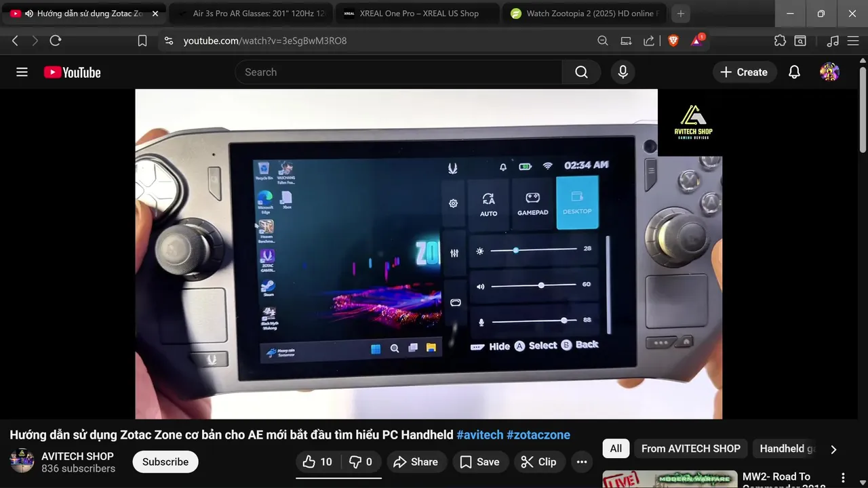This screenshot has height=488, width=868.
Task: Show more filter chips with right chevron
Action: pyautogui.click(x=833, y=449)
